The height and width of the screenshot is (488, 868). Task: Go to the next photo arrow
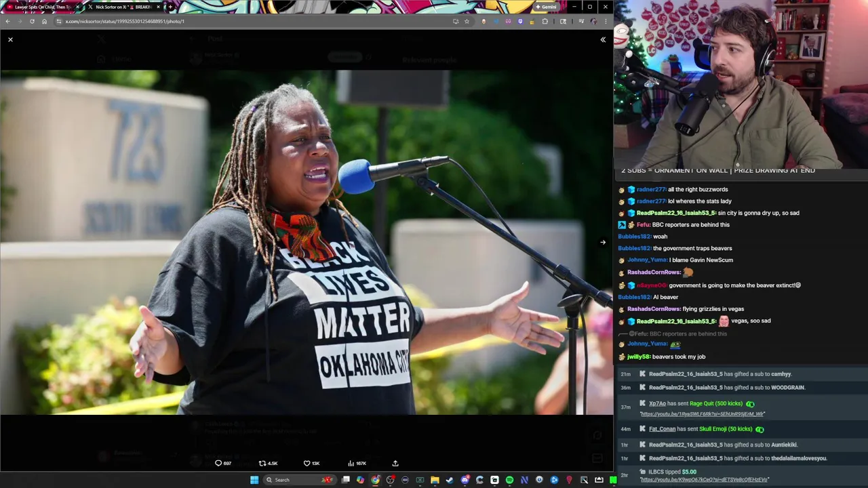[x=603, y=242]
